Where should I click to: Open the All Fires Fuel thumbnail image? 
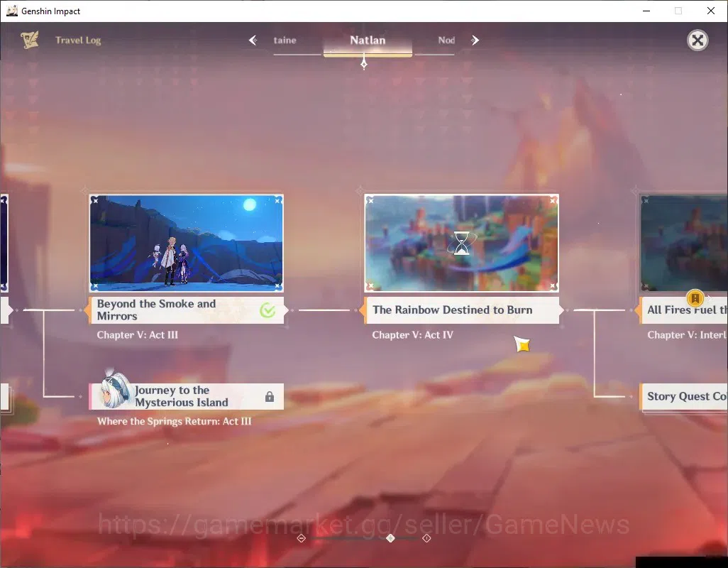click(684, 243)
